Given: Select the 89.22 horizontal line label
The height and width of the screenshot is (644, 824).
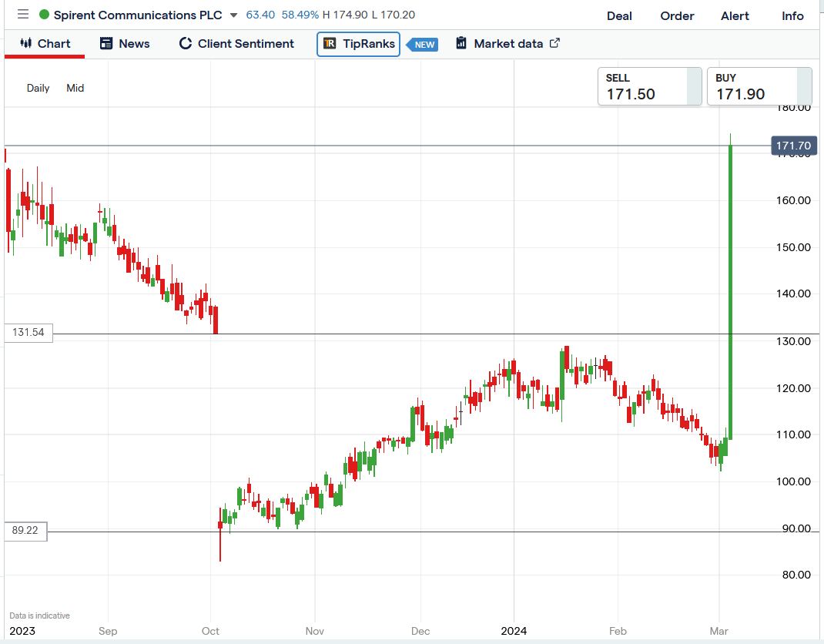Looking at the screenshot, I should coord(25,531).
